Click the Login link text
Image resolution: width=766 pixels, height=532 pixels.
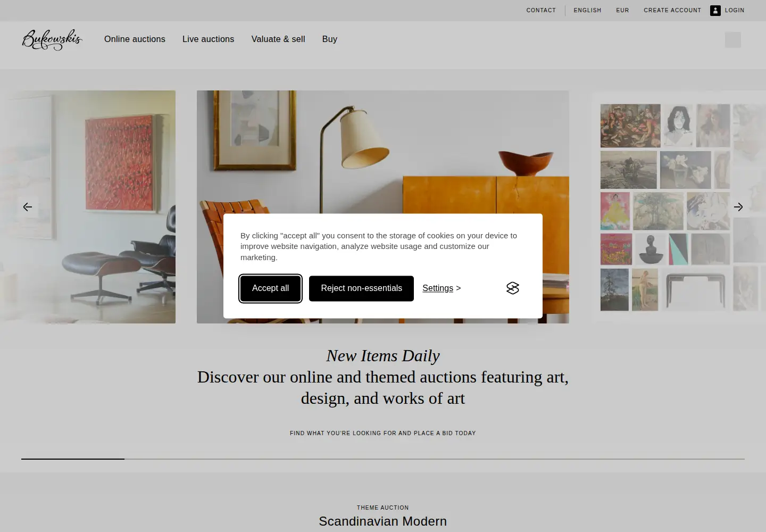pos(735,11)
